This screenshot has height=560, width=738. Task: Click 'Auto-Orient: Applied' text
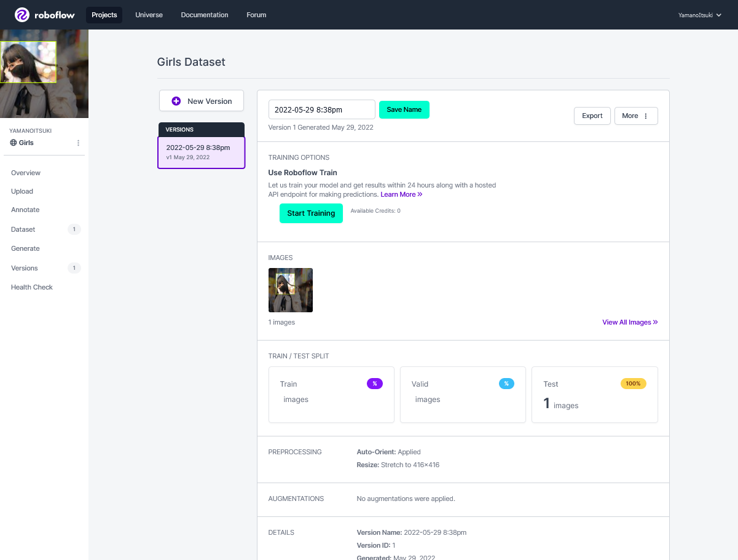click(389, 452)
